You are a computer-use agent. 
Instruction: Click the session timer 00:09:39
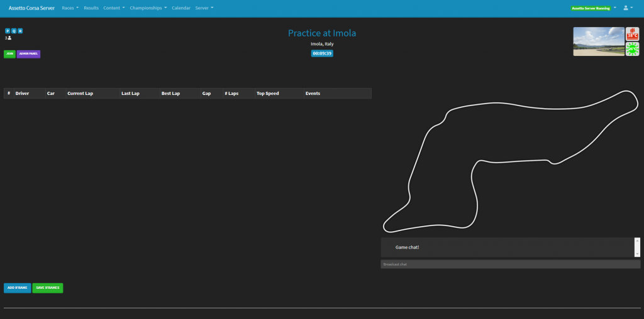click(322, 53)
